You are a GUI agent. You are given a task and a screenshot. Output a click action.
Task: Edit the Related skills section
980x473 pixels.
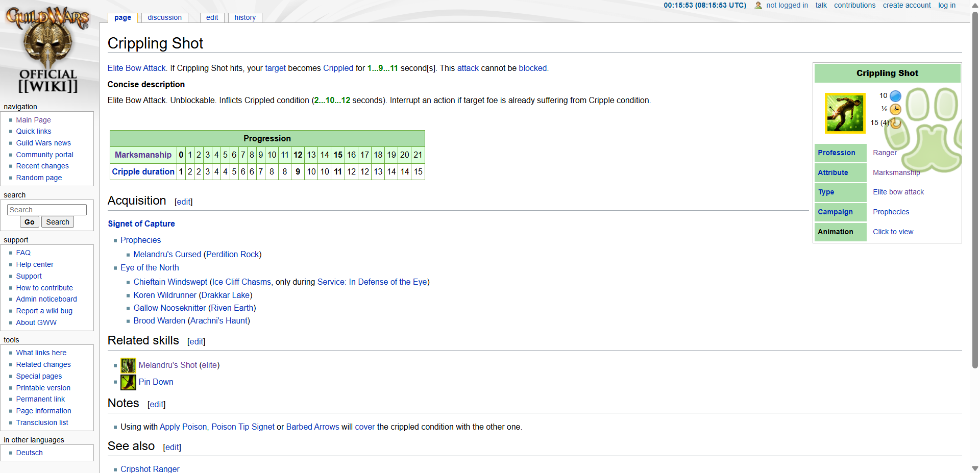tap(197, 342)
